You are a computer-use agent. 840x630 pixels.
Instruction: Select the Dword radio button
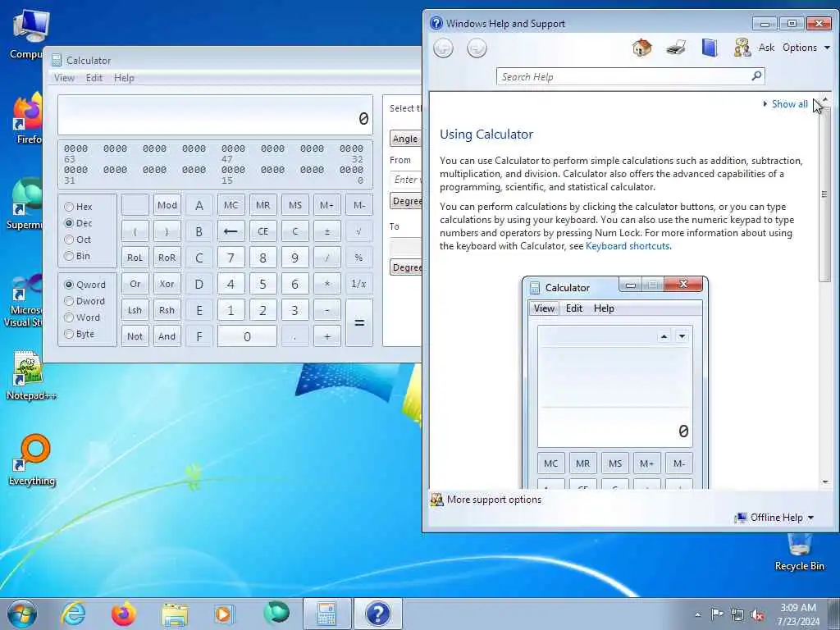(69, 301)
